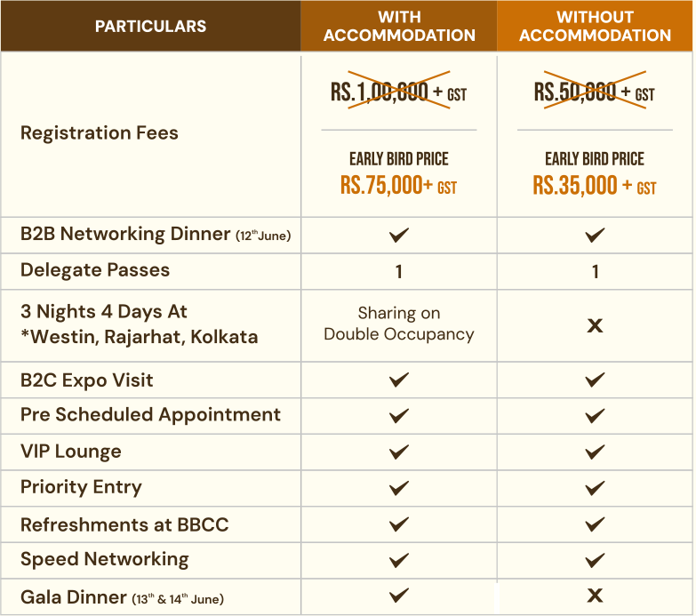
Task: Click early bird price RS.75,000 + GST
Action: (x=398, y=186)
